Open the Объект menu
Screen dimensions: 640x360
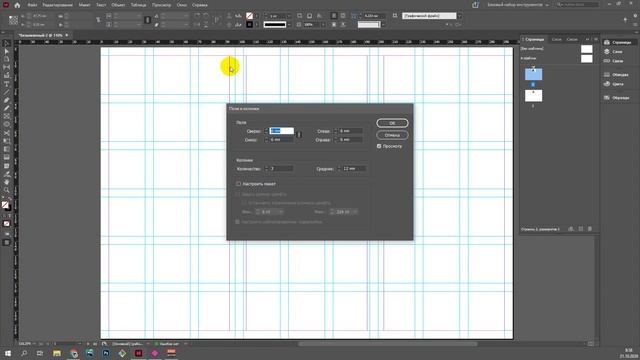[118, 5]
